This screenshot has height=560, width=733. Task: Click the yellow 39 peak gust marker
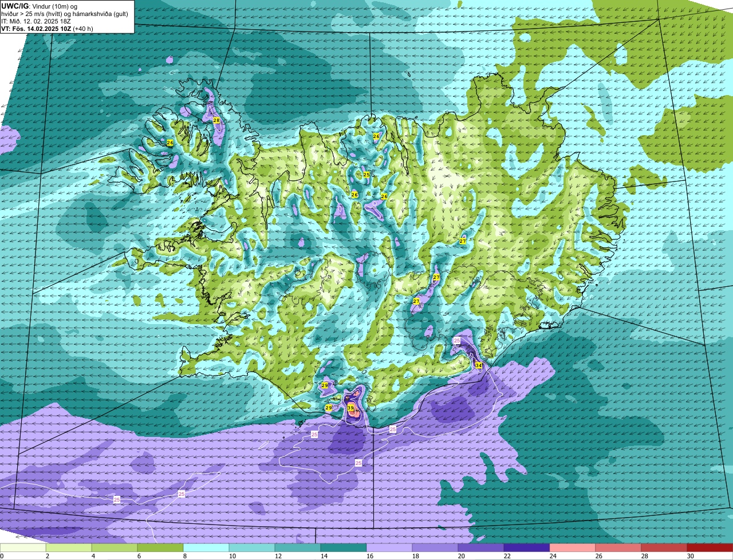coord(350,408)
